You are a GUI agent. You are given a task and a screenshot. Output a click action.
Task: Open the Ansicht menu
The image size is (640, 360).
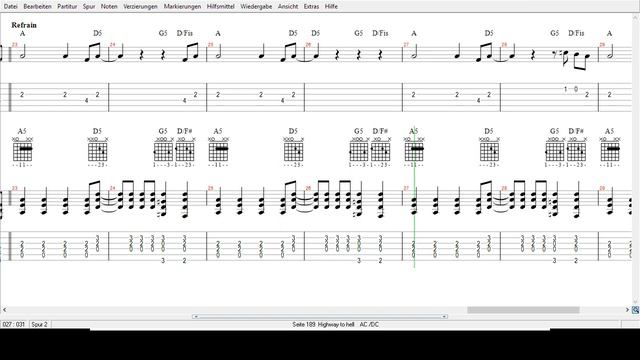point(288,7)
